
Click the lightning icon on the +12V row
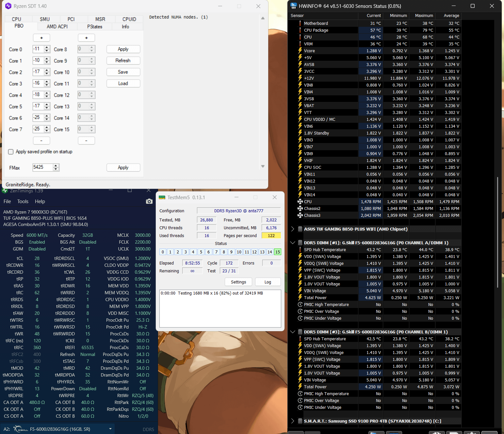click(x=300, y=78)
